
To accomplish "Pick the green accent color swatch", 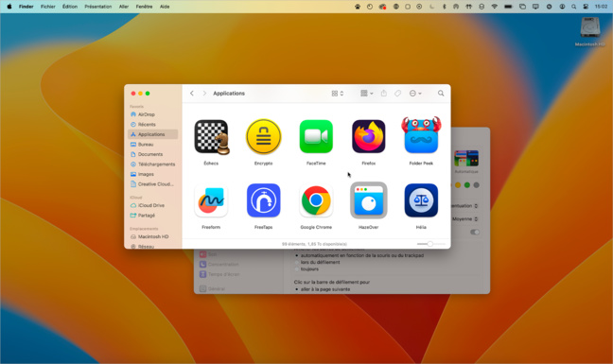I will click(466, 185).
